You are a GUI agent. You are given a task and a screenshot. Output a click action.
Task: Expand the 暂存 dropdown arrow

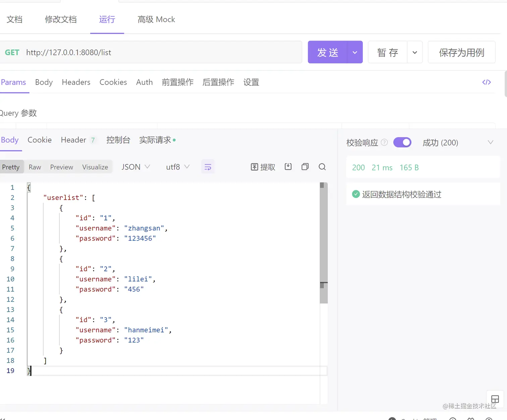point(415,52)
